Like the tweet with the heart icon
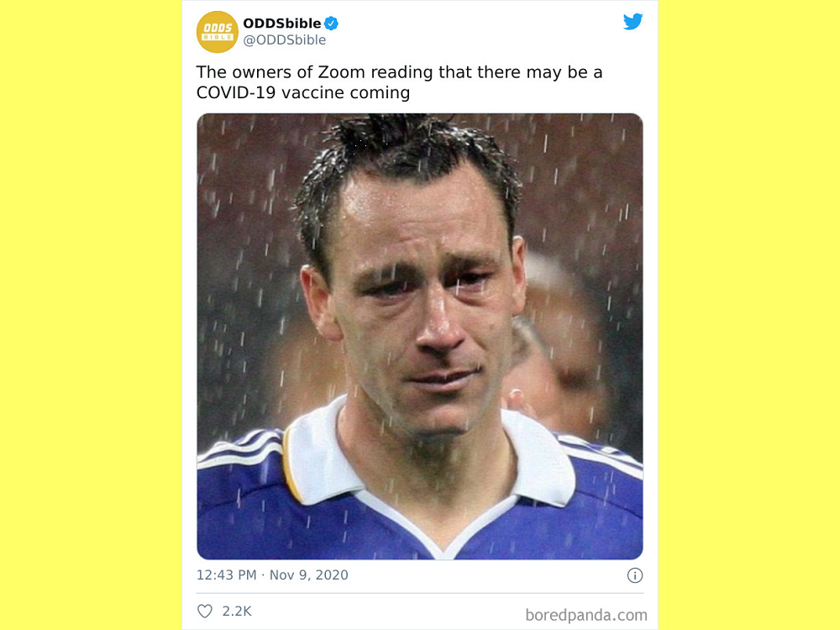Image resolution: width=840 pixels, height=630 pixels. click(205, 612)
